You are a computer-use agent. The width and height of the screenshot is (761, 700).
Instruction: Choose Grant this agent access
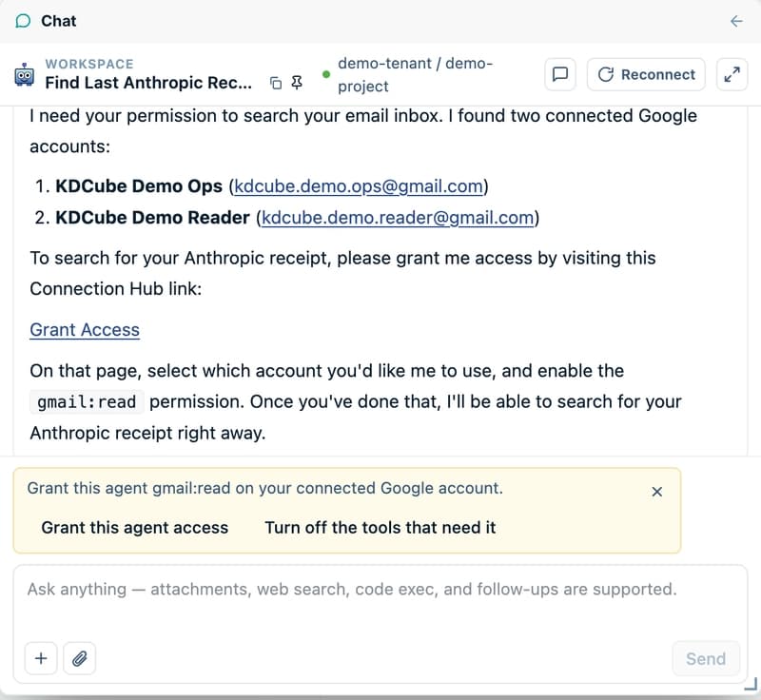coord(134,527)
